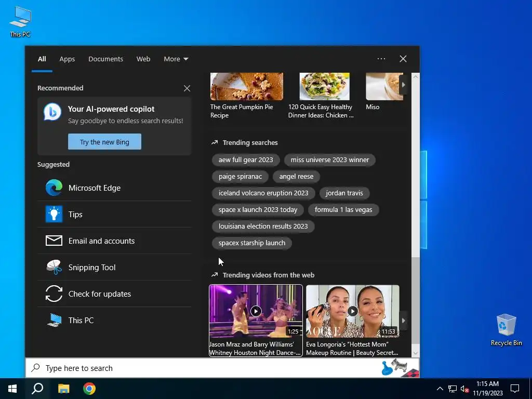Click the Try the new Bing button
The width and height of the screenshot is (532, 399).
pyautogui.click(x=104, y=141)
